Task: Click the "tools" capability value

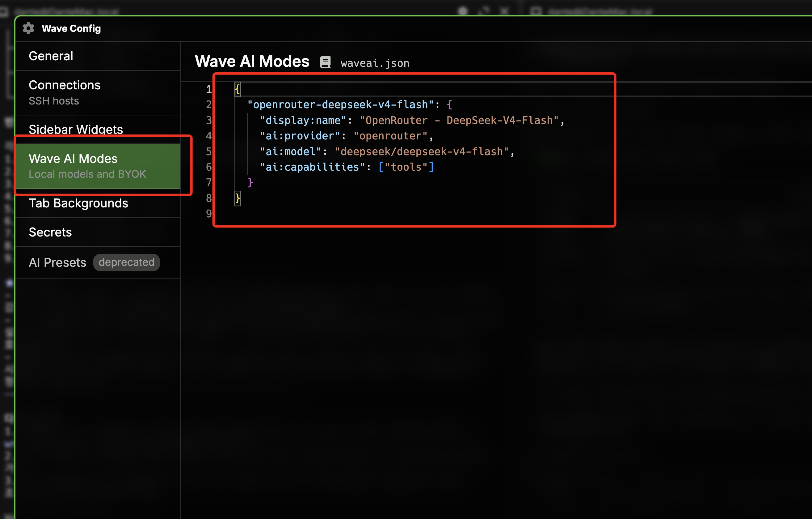Action: (406, 167)
